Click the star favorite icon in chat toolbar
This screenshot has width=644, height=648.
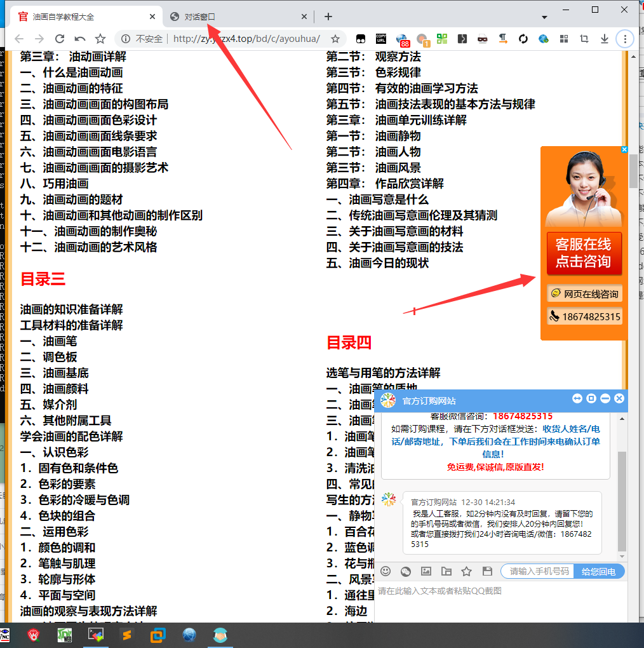[x=466, y=571]
